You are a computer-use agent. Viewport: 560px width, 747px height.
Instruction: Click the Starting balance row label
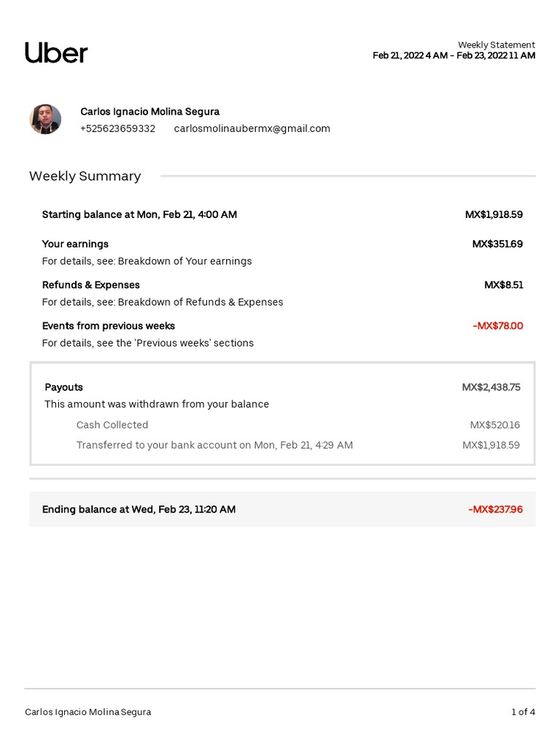(x=139, y=214)
